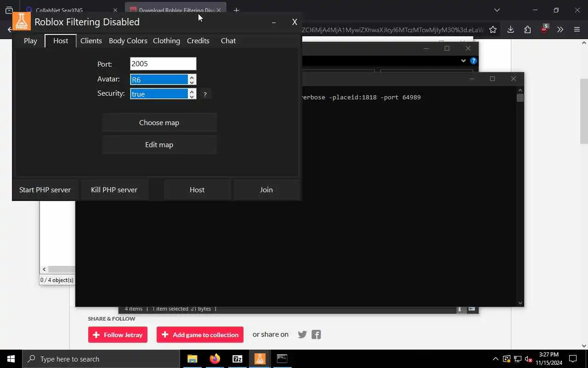This screenshot has height=368, width=588.
Task: Open a new Firefox tab
Action: point(236,10)
